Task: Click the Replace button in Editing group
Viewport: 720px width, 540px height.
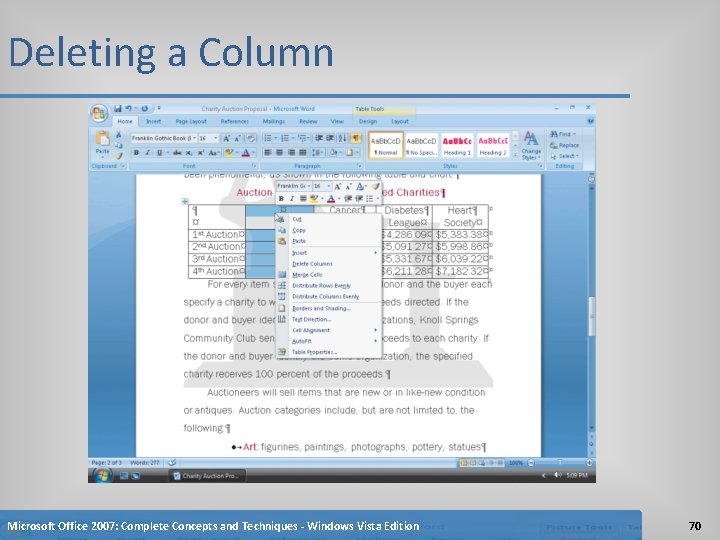Action: tap(564, 145)
